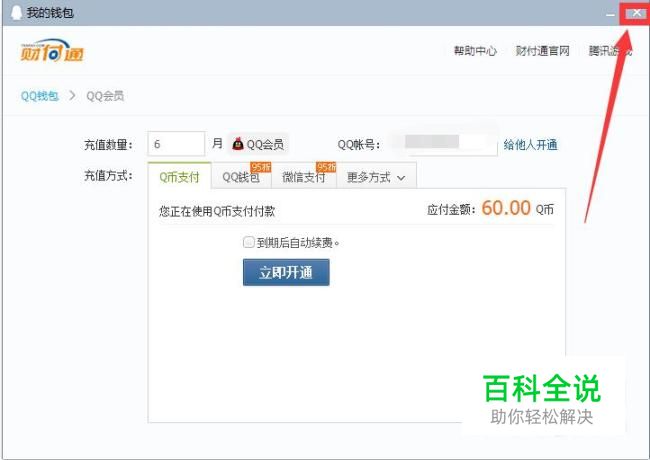Click the QQ penguin icon in title bar
This screenshot has height=460, width=650.
(x=16, y=12)
